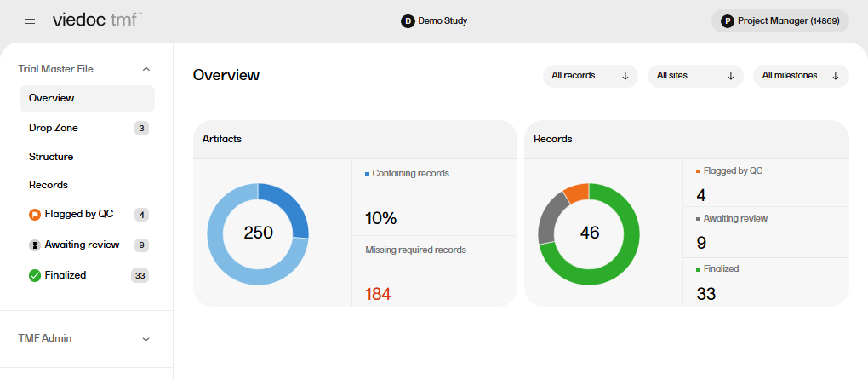Open Structure from the sidebar
This screenshot has height=380, width=868.
tap(51, 157)
